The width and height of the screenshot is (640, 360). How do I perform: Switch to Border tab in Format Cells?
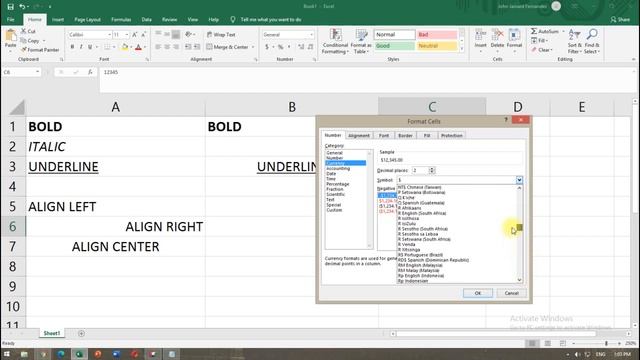pos(405,136)
